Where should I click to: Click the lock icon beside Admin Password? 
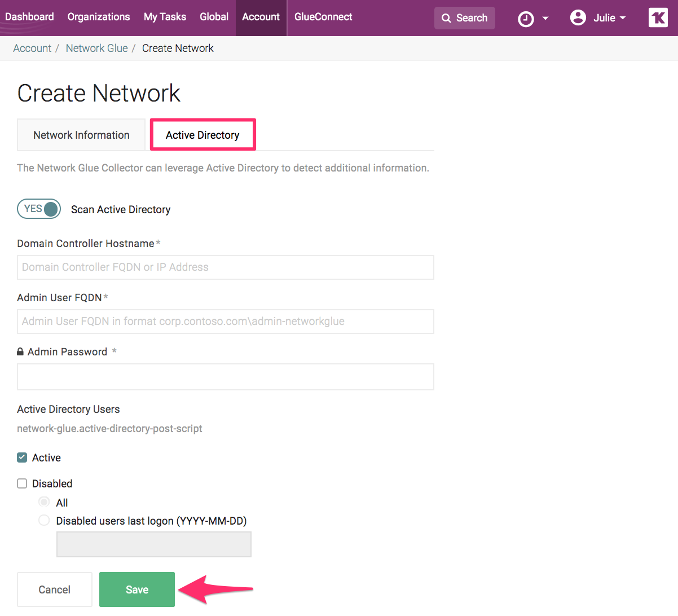(21, 351)
